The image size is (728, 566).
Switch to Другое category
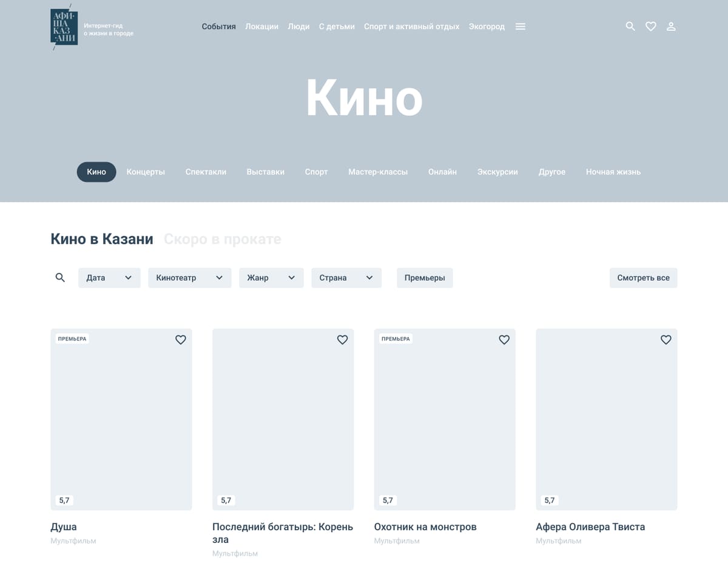[552, 172]
